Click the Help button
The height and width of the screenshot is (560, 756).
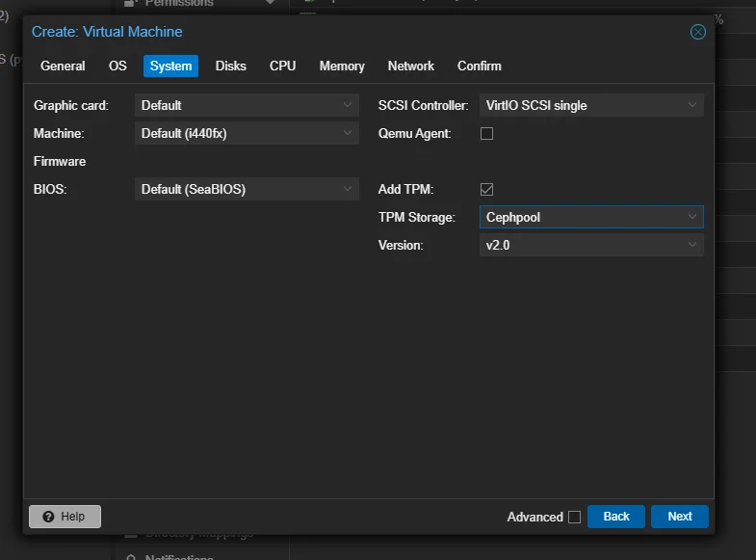tap(65, 517)
